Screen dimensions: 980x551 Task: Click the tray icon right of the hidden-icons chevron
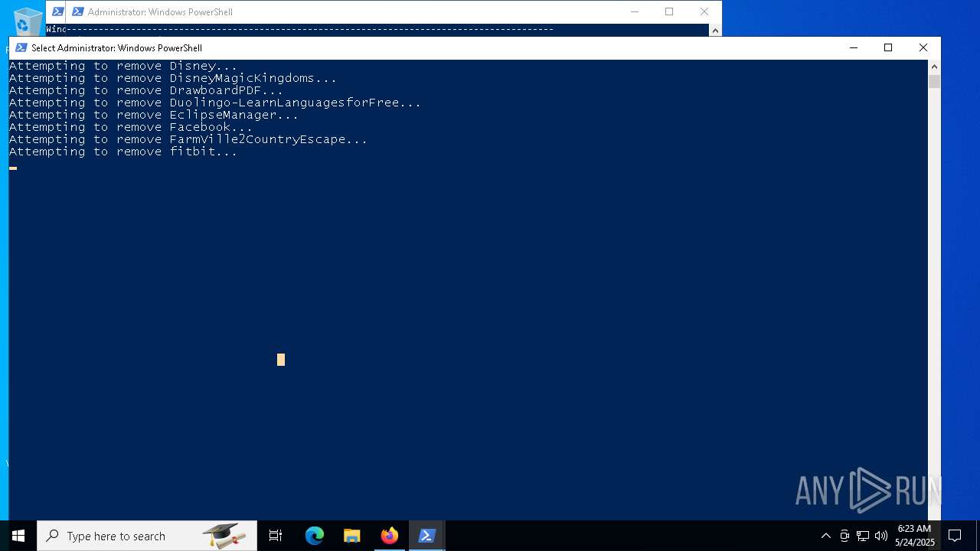(844, 536)
